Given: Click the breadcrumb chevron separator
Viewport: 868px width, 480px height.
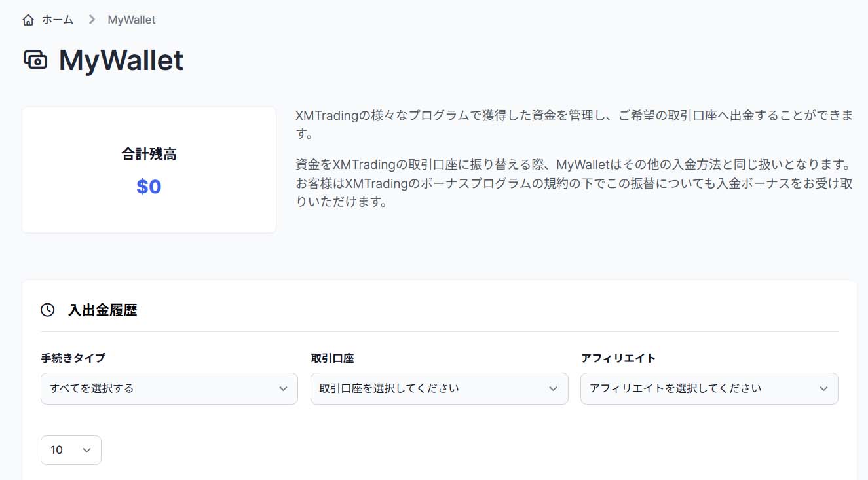Looking at the screenshot, I should point(92,20).
